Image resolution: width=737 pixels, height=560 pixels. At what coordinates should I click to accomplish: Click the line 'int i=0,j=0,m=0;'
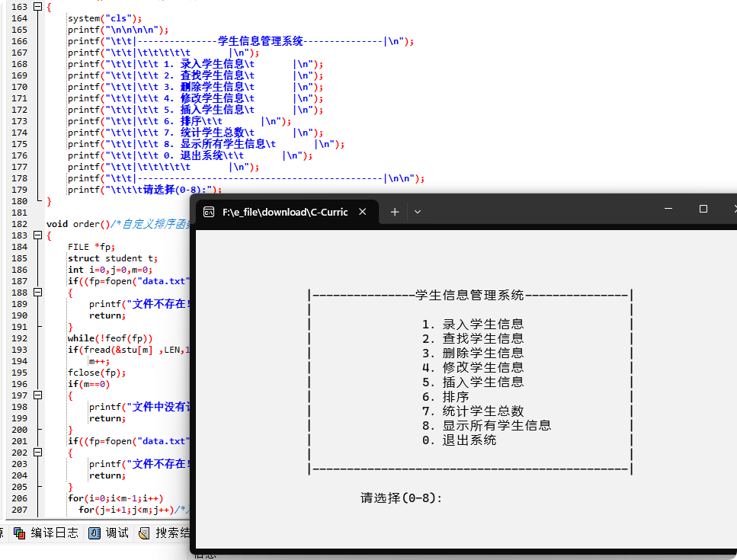coord(110,270)
